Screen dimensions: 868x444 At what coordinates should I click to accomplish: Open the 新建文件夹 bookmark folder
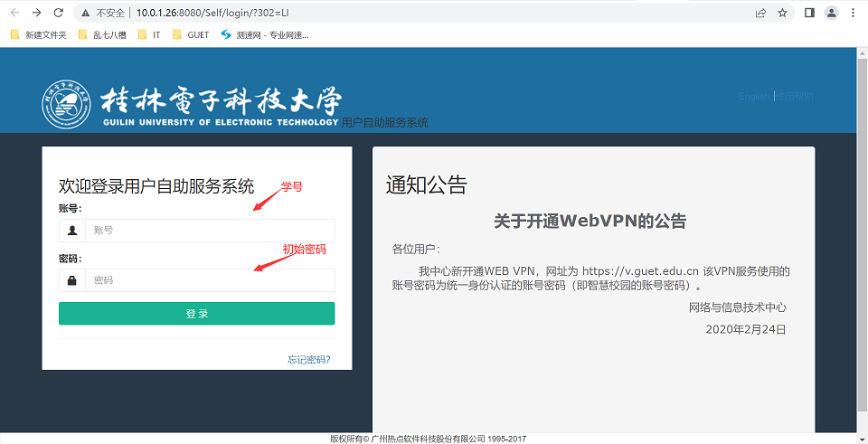[x=39, y=35]
